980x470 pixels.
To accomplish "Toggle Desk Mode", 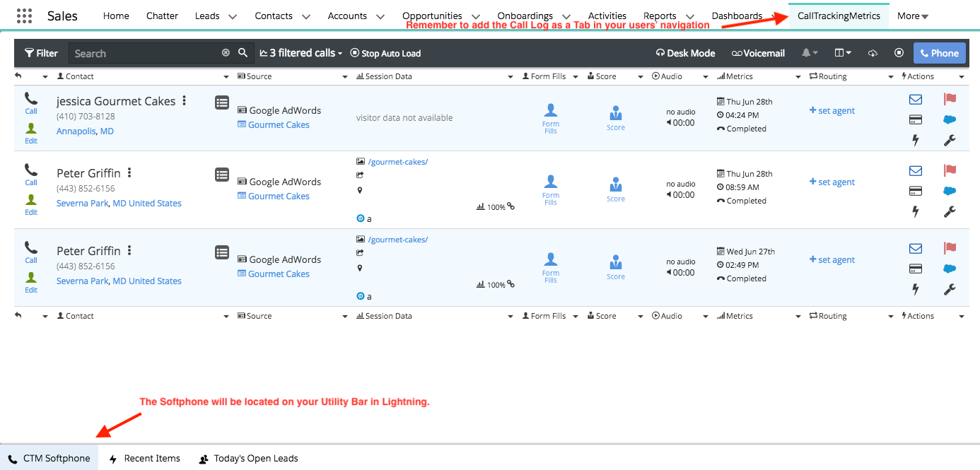I will click(685, 53).
